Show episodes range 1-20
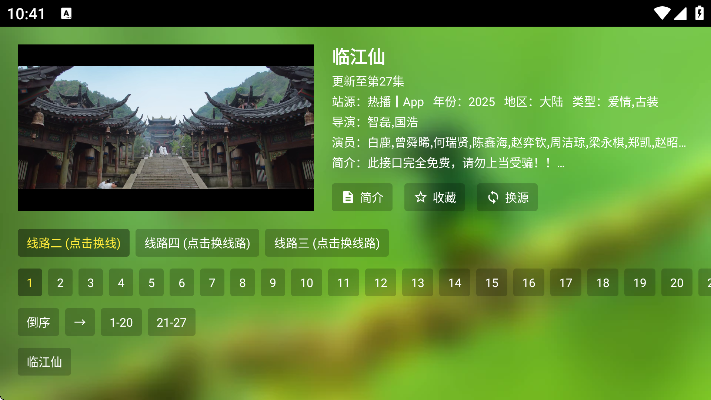 click(120, 322)
